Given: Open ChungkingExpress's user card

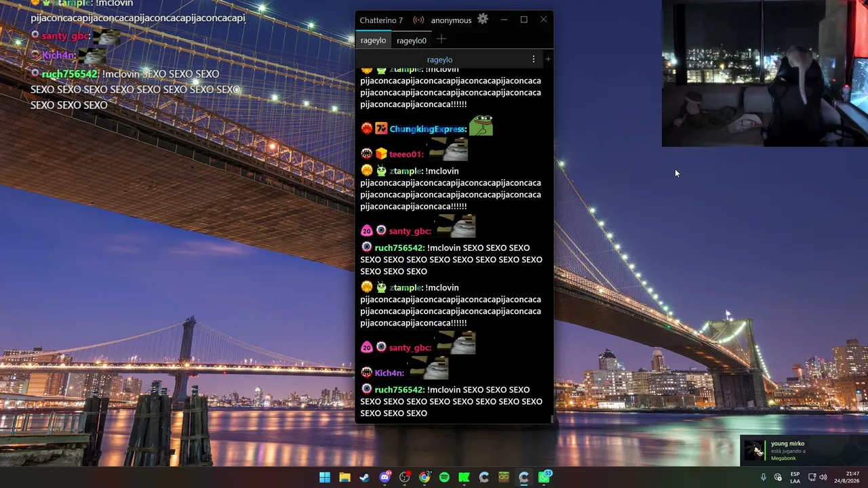Looking at the screenshot, I should click(428, 129).
